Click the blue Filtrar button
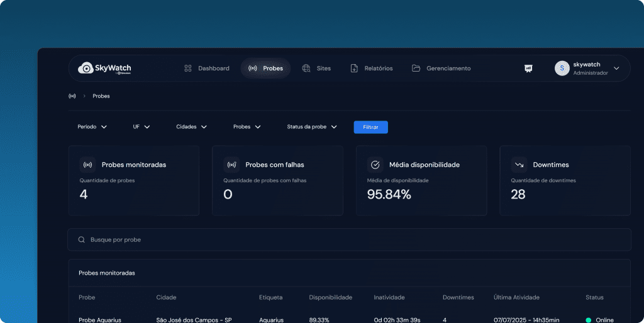This screenshot has height=323, width=644. [370, 127]
